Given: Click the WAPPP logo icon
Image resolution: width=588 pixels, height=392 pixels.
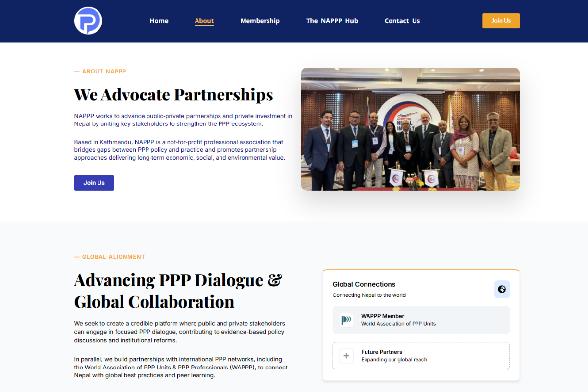Looking at the screenshot, I should point(346,320).
